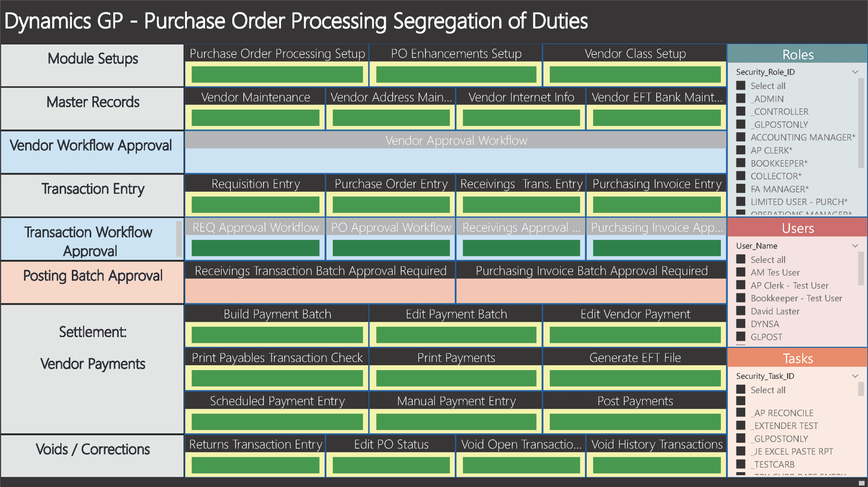
Task: Select the David Laster user checkbox
Action: 741,311
